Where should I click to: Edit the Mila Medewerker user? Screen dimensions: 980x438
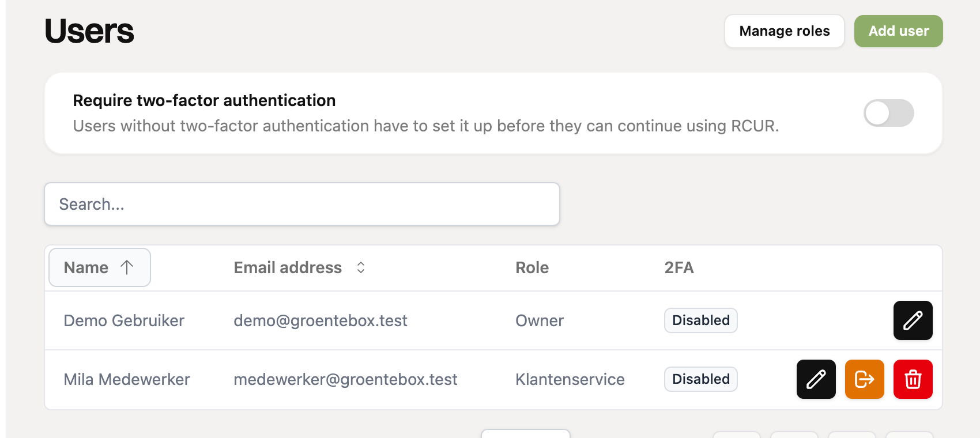tap(816, 379)
